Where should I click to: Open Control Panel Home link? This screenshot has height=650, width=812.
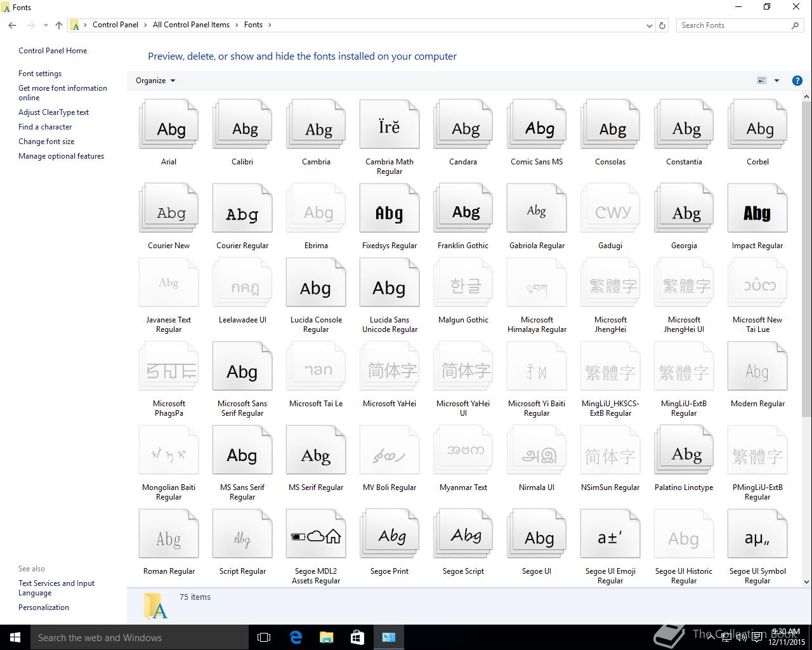[x=53, y=51]
